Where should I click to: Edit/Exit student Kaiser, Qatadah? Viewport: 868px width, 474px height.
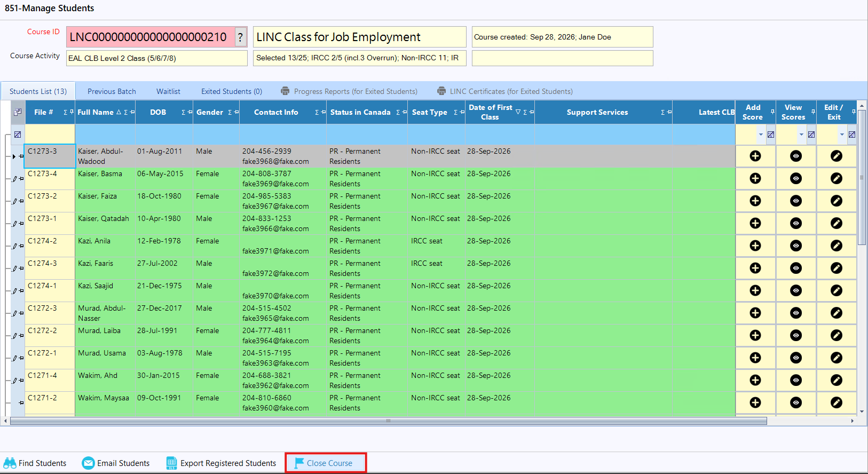[x=837, y=223]
